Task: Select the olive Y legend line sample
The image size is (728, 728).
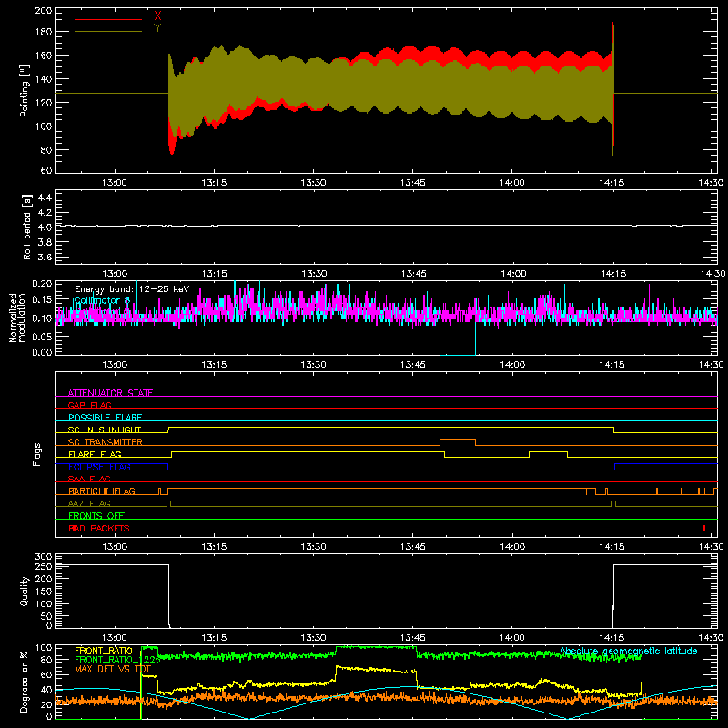Action: point(108,32)
